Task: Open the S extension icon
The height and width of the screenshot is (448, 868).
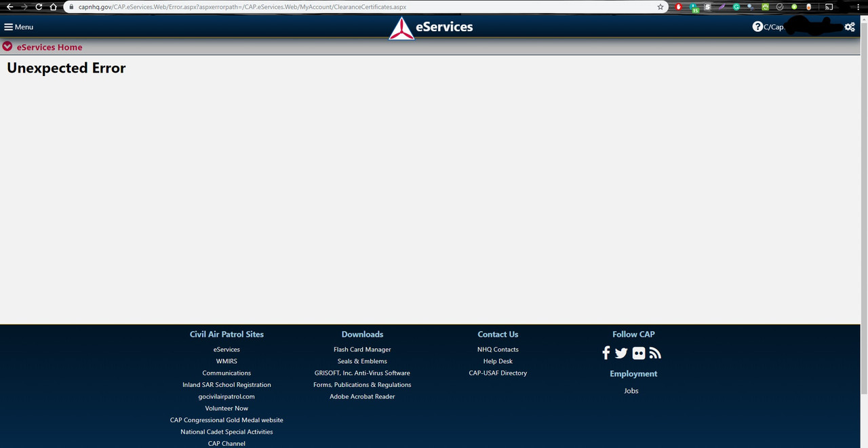Action: pos(707,7)
